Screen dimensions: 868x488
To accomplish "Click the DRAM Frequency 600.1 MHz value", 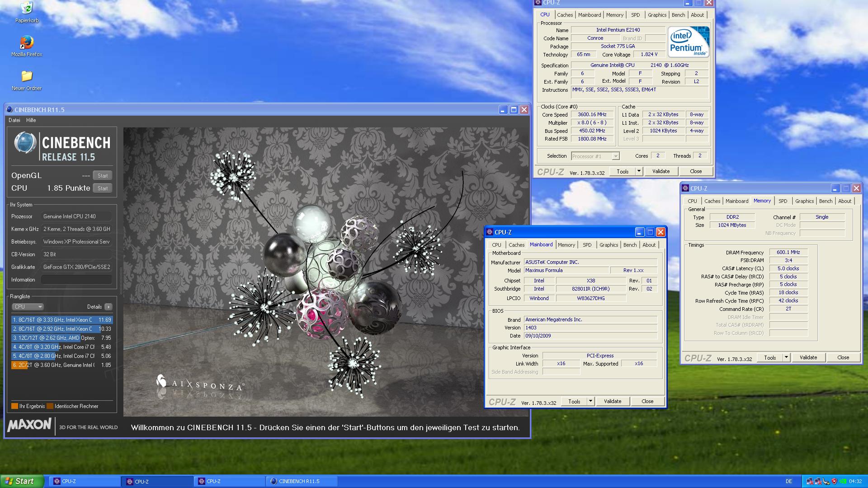I will [788, 253].
